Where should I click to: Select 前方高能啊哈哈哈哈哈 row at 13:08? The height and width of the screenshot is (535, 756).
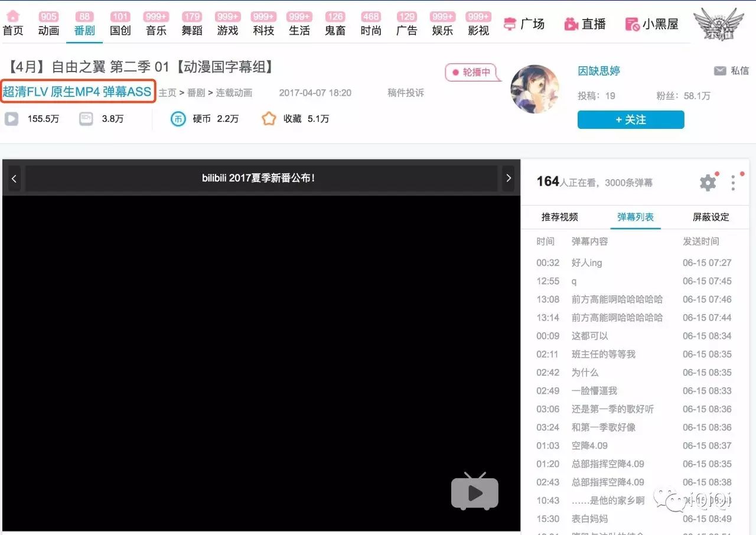tap(634, 299)
